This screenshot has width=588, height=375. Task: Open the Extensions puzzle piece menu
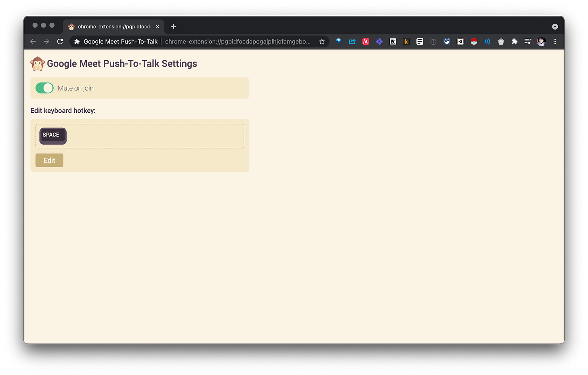(x=514, y=42)
